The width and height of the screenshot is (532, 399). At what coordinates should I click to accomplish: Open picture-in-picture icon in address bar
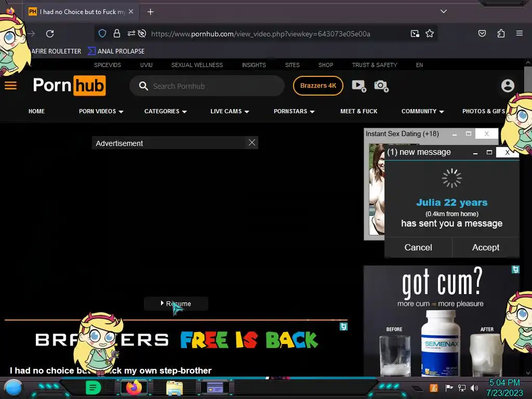(x=415, y=33)
